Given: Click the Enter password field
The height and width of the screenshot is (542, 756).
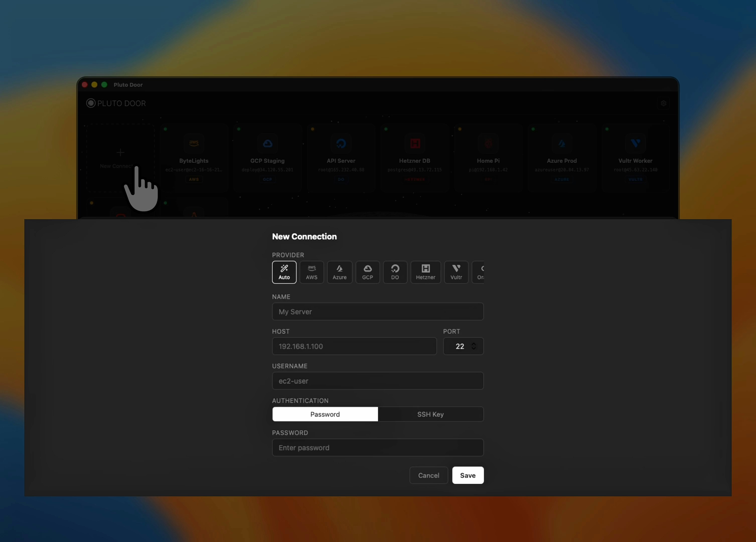Looking at the screenshot, I should pos(378,447).
